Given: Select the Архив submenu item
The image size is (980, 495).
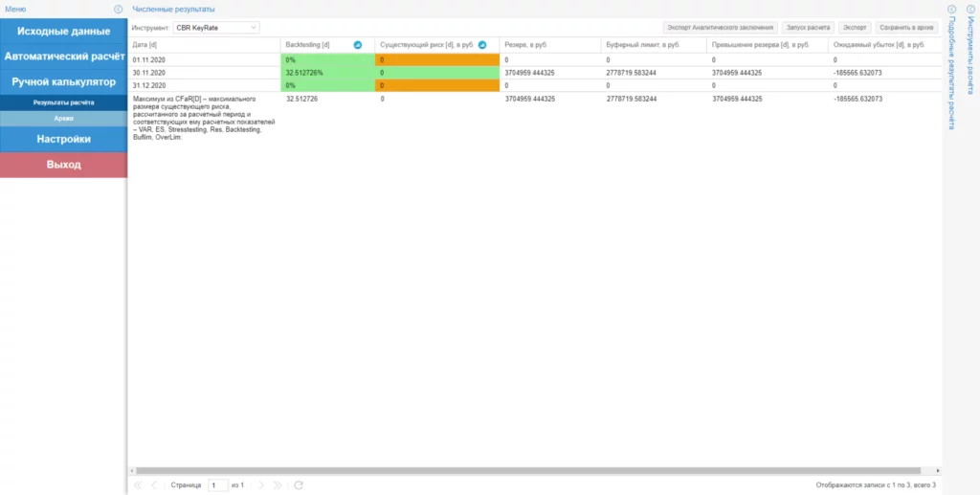Looking at the screenshot, I should pyautogui.click(x=63, y=118).
